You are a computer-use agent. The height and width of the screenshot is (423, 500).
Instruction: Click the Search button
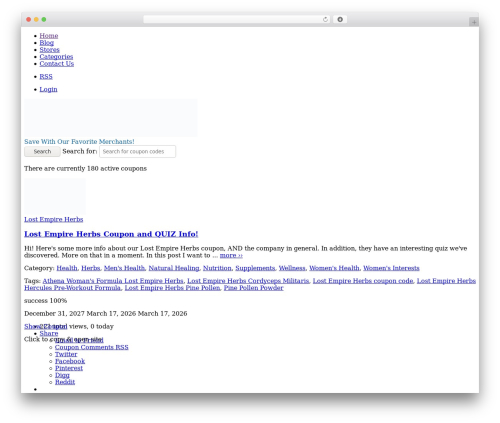coord(42,151)
